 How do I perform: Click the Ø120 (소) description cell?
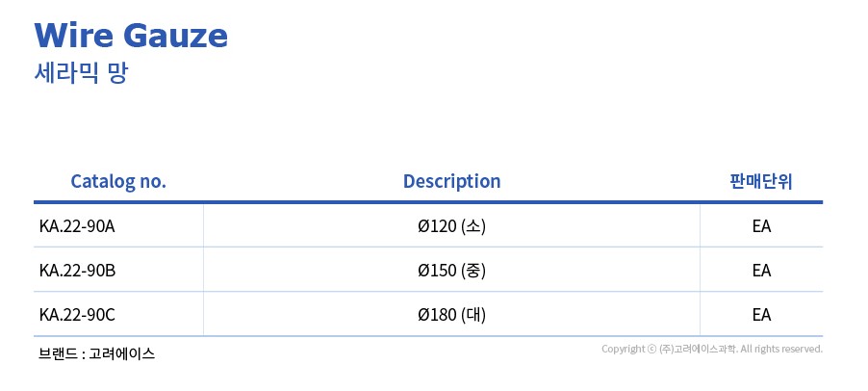[451, 226]
